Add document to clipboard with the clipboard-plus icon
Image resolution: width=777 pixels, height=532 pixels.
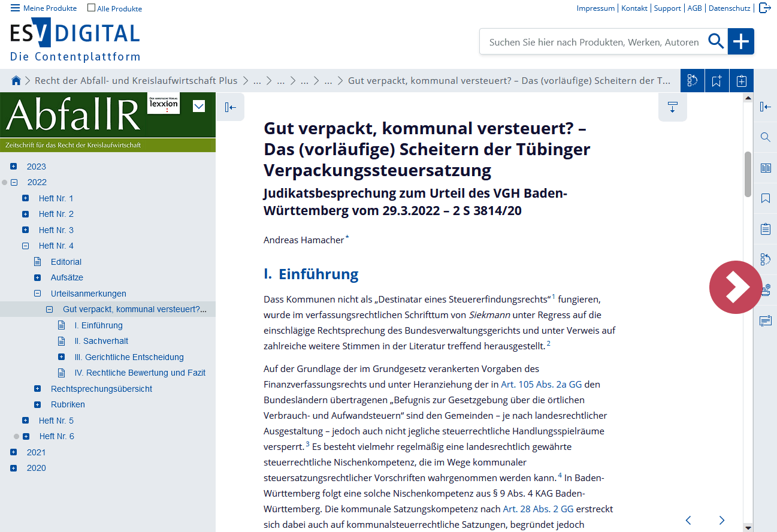[x=741, y=80]
